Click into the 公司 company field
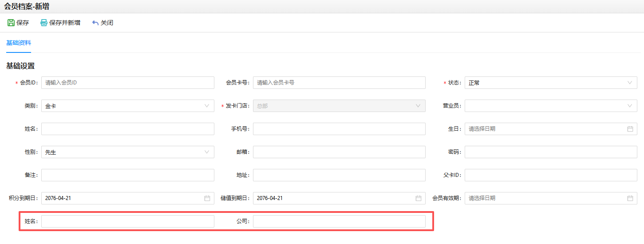The image size is (644, 244). pos(339,221)
